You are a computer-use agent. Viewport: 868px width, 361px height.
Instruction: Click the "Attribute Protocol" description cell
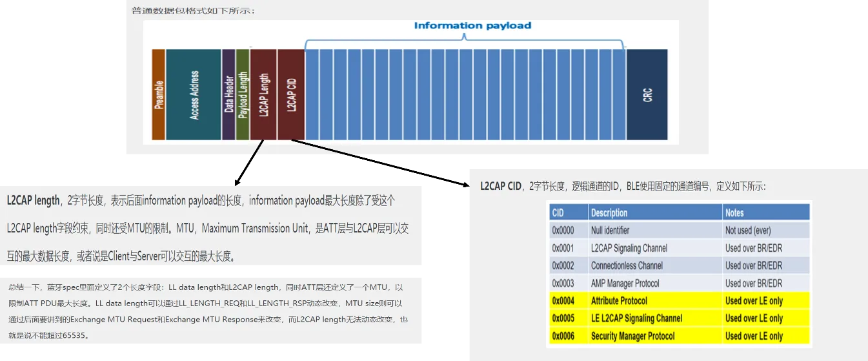click(655, 300)
